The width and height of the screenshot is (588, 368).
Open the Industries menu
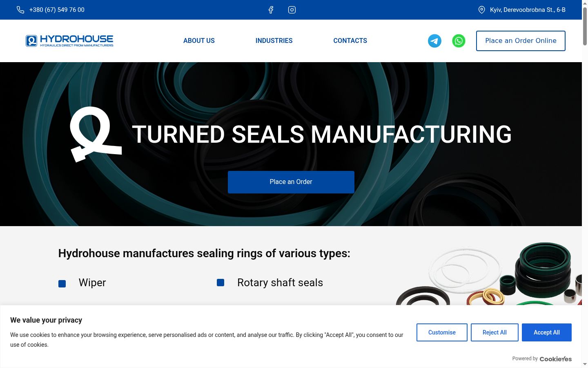click(x=274, y=41)
